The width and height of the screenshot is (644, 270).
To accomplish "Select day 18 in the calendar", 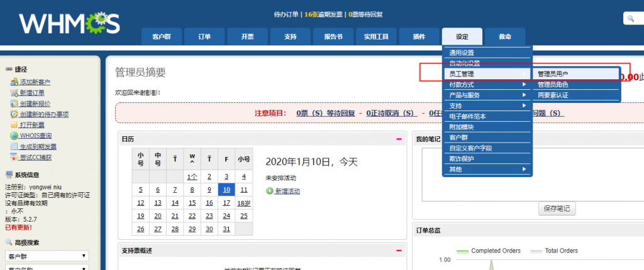I will pyautogui.click(x=243, y=203).
